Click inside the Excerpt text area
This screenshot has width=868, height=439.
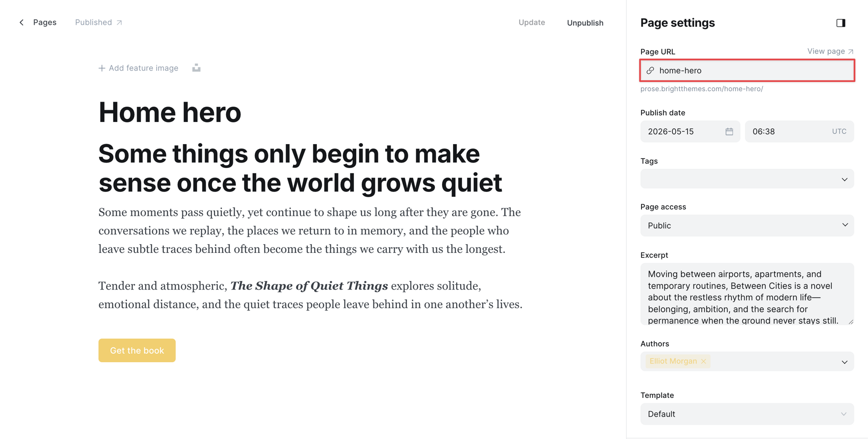[747, 294]
